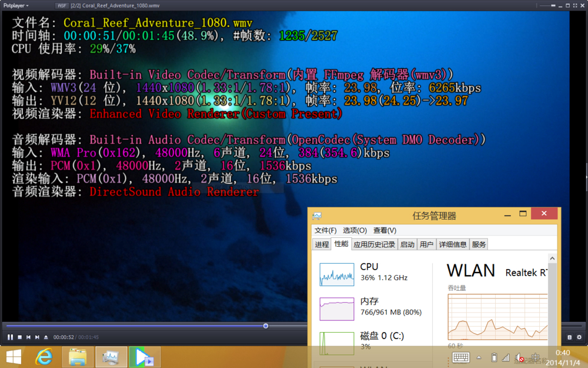The image size is (588, 368).
Task: Open the on-screen touch keyboard icon
Action: [x=461, y=357]
